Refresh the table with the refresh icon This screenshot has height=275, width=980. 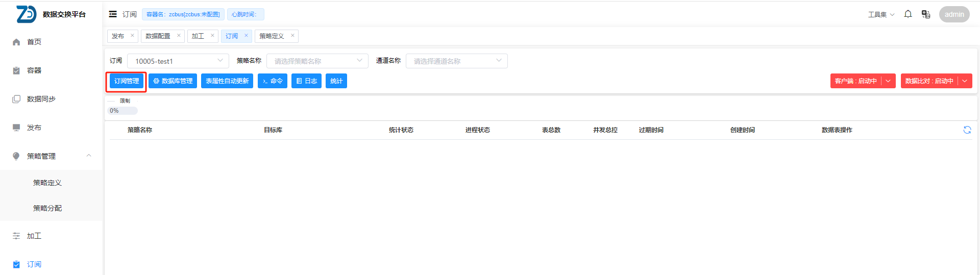[x=967, y=130]
